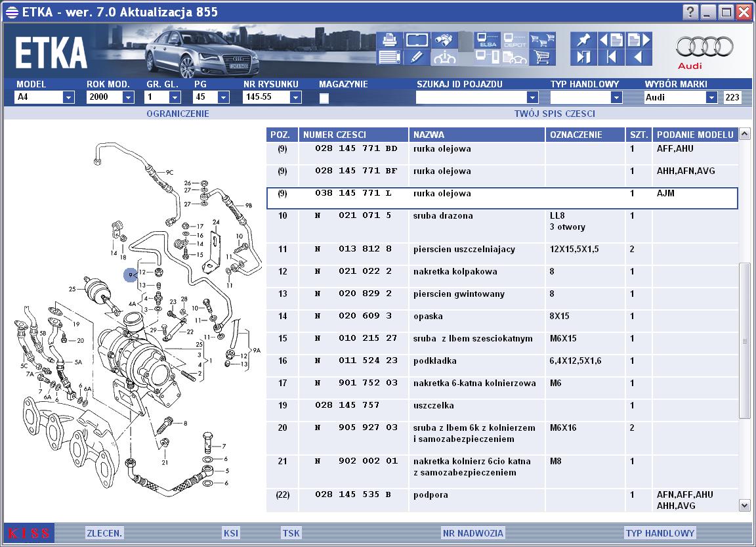Click the parts list scroll up arrow
This screenshot has width=756, height=547.
coord(744,133)
